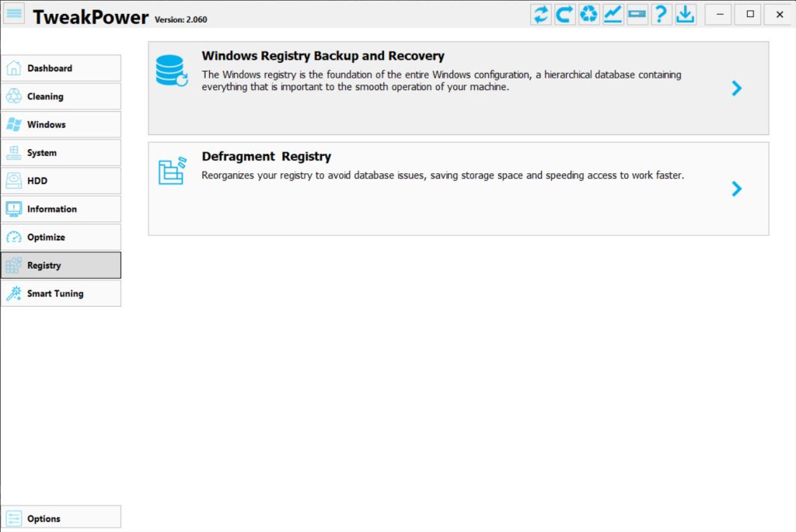Screen dimensions: 796x532
Task: Open the Cleaning section
Action: (61, 96)
